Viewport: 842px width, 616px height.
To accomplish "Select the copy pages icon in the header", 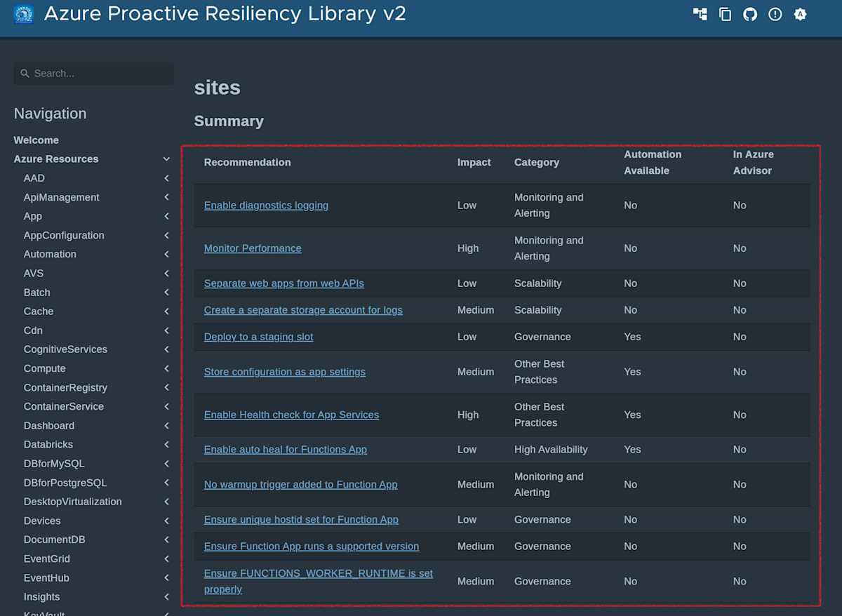I will tap(725, 14).
